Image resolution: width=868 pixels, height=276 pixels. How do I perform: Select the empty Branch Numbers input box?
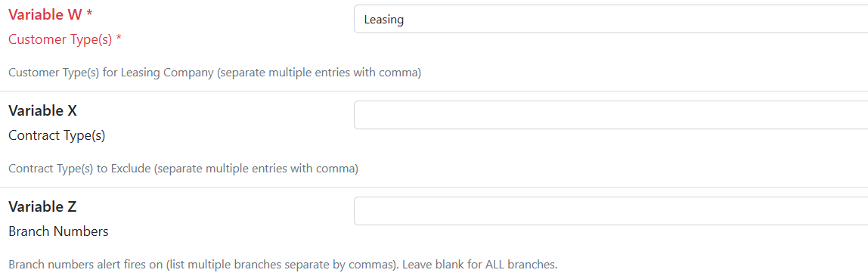[611, 211]
